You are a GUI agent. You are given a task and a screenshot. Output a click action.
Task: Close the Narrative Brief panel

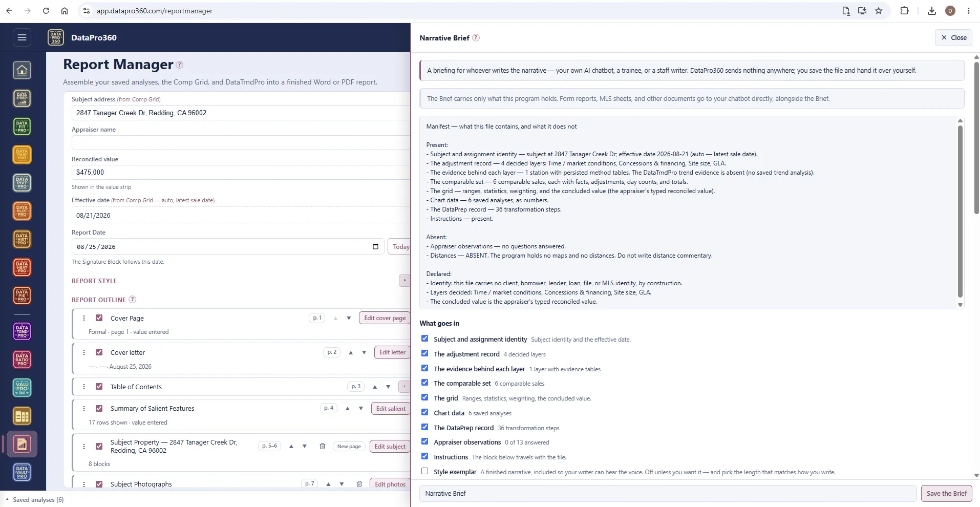tap(953, 37)
